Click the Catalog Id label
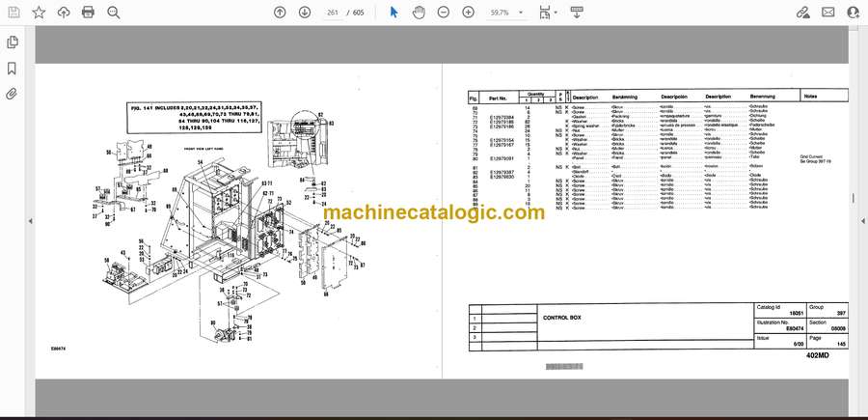Image resolution: width=868 pixels, height=420 pixels. [x=767, y=306]
